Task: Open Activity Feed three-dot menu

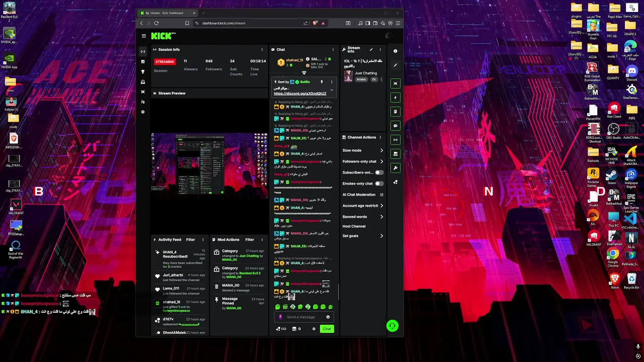Action: tap(203, 240)
